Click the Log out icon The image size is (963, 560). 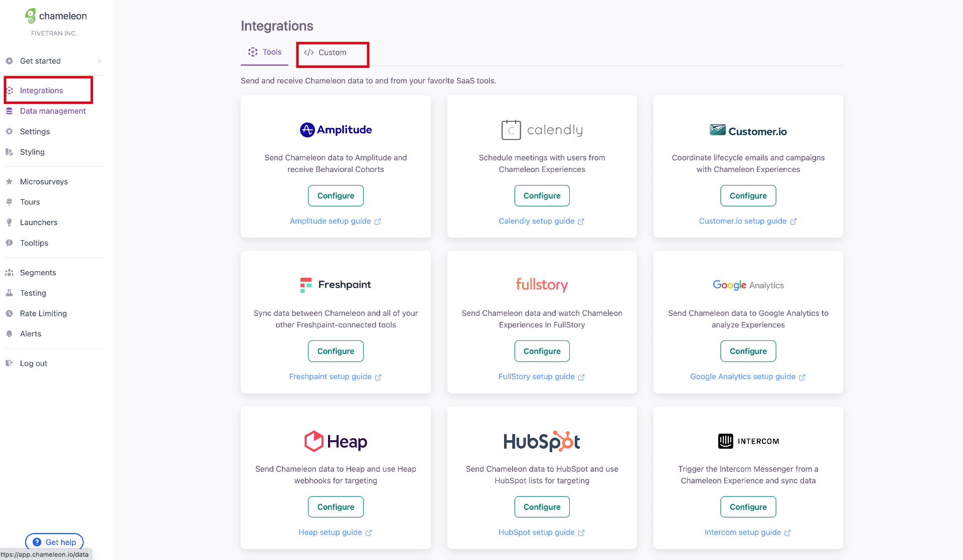tap(9, 363)
